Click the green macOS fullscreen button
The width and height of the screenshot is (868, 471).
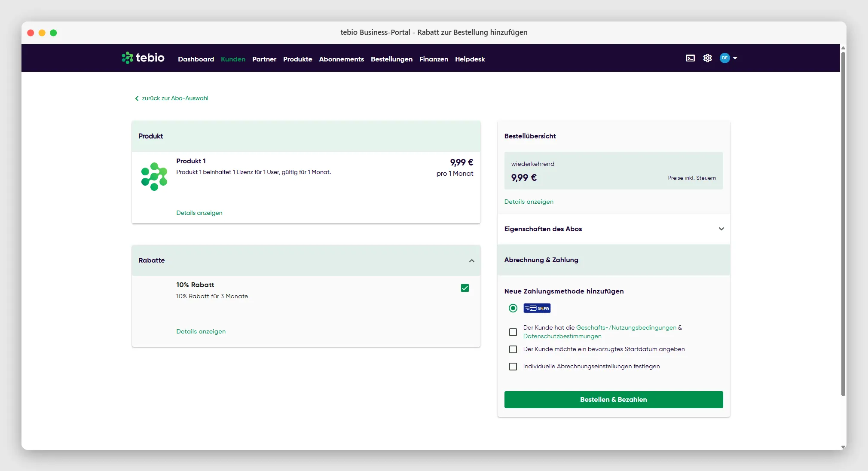(53, 33)
